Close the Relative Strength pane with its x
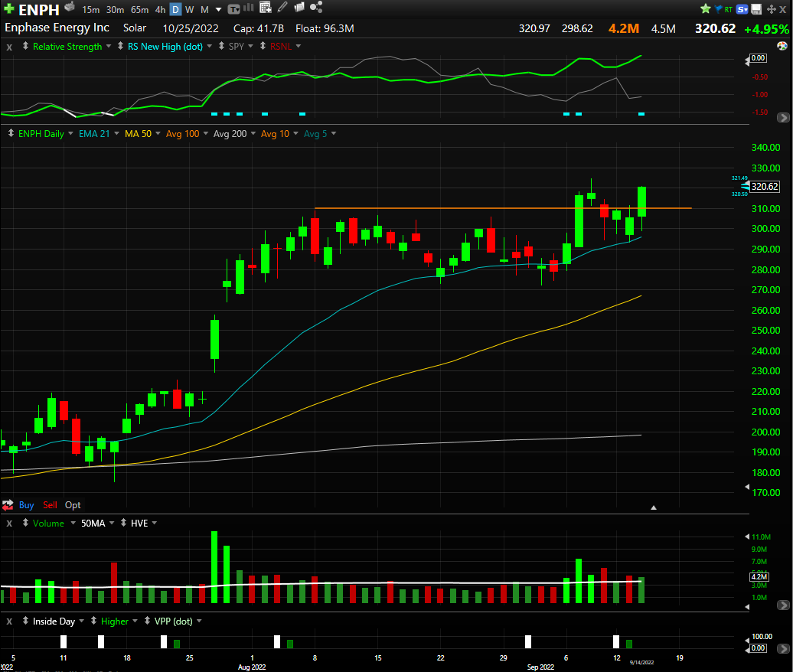The image size is (793, 672). point(9,47)
